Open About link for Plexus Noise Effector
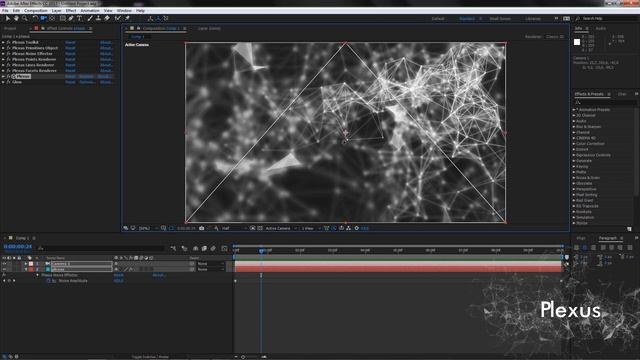This screenshot has width=640, height=360. coord(107,53)
